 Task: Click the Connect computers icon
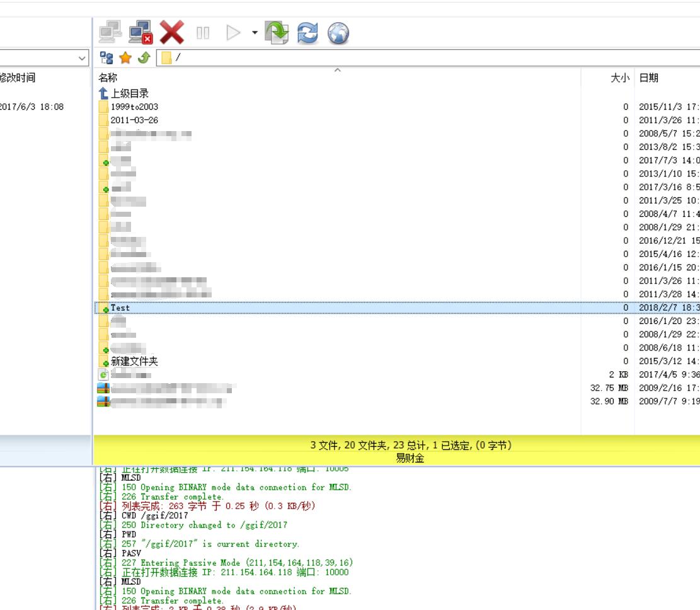(x=110, y=32)
